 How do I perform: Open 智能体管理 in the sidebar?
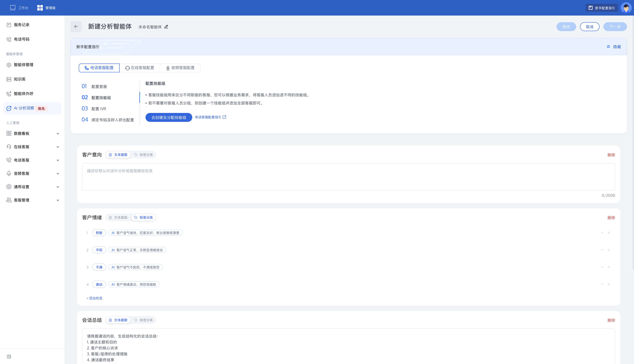32,65
